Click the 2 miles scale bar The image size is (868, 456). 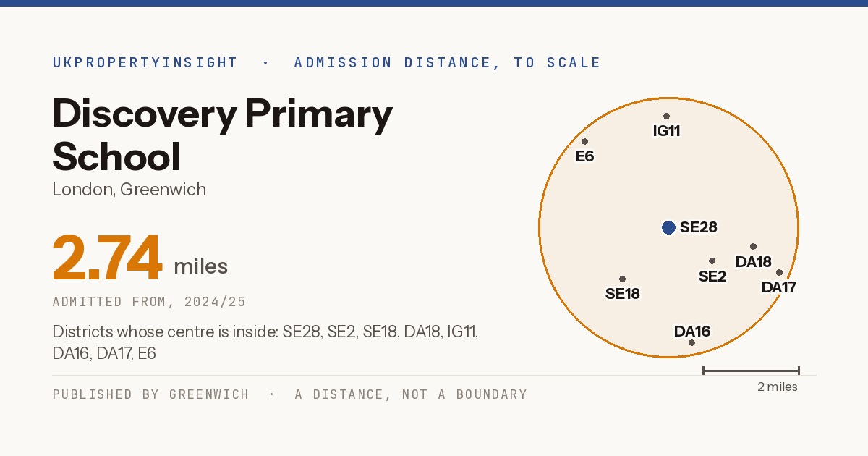pyautogui.click(x=751, y=371)
